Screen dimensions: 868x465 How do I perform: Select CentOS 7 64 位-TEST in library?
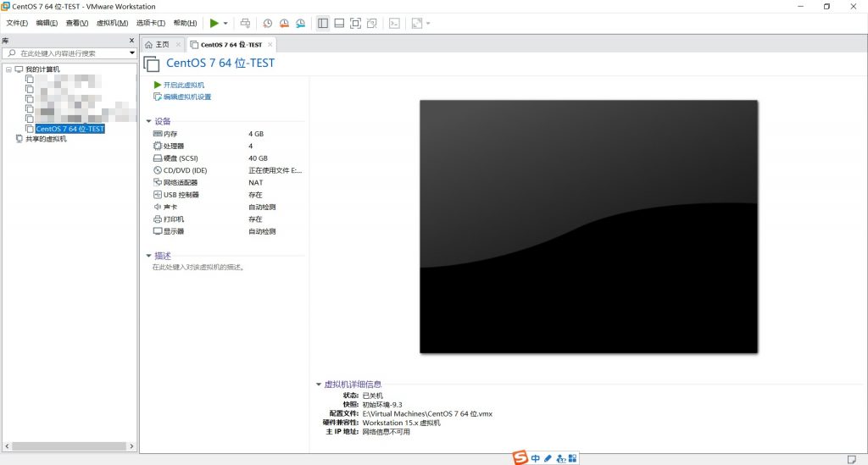pos(70,129)
